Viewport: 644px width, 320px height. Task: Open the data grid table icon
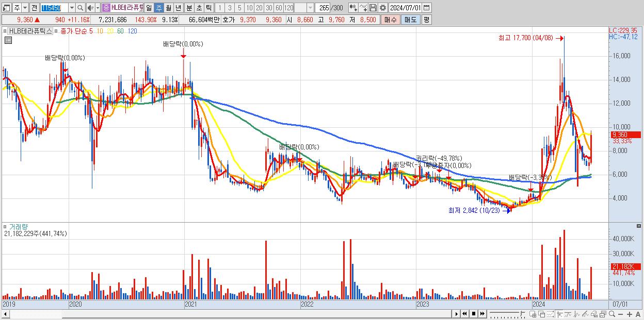click(x=7, y=40)
